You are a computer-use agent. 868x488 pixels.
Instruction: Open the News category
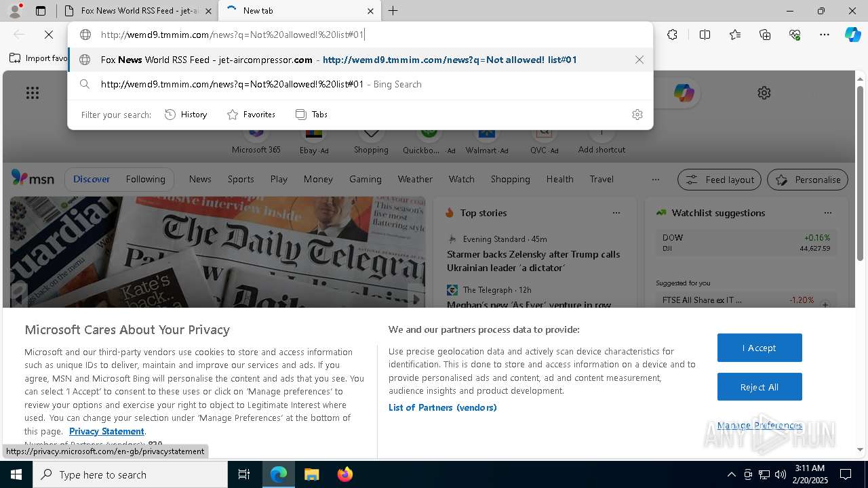(200, 179)
